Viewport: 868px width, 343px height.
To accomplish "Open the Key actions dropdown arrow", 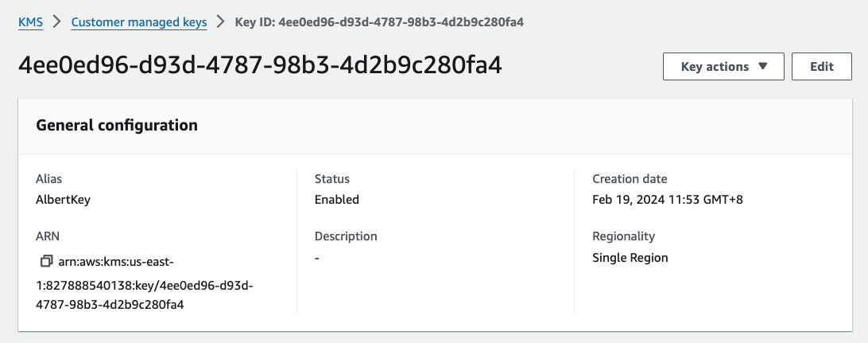I will coord(763,67).
